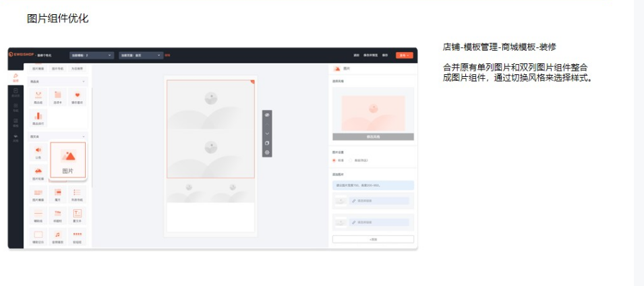
Task: Add the 选项卡 tab component
Action: [x=58, y=97]
